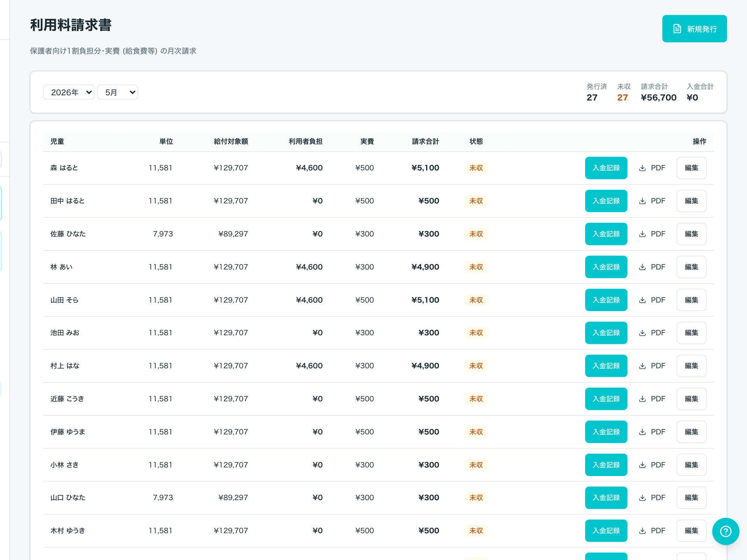Screen dimensions: 747x560
Task: Download PDF icon for 森 はると
Action: [642, 168]
